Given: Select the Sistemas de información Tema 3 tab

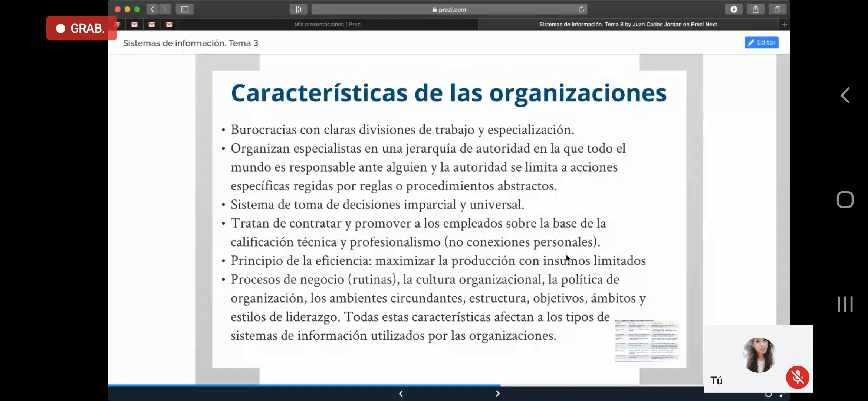Looking at the screenshot, I should [628, 25].
